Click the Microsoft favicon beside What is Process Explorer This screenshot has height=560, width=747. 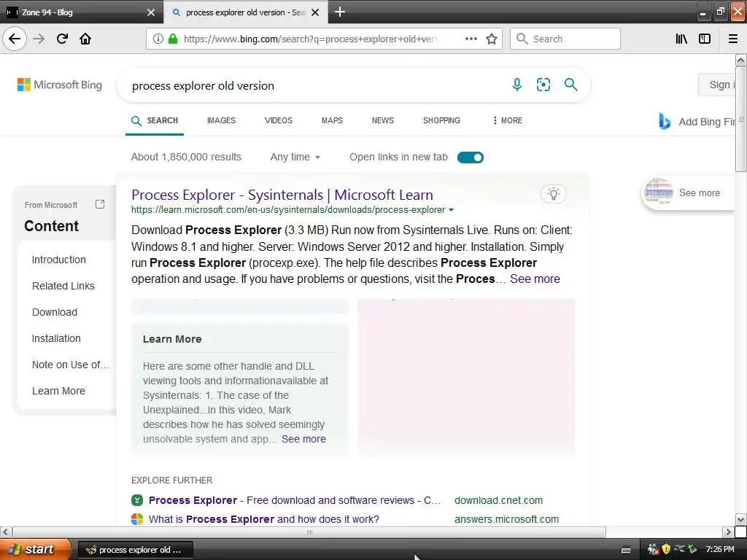[x=137, y=519]
